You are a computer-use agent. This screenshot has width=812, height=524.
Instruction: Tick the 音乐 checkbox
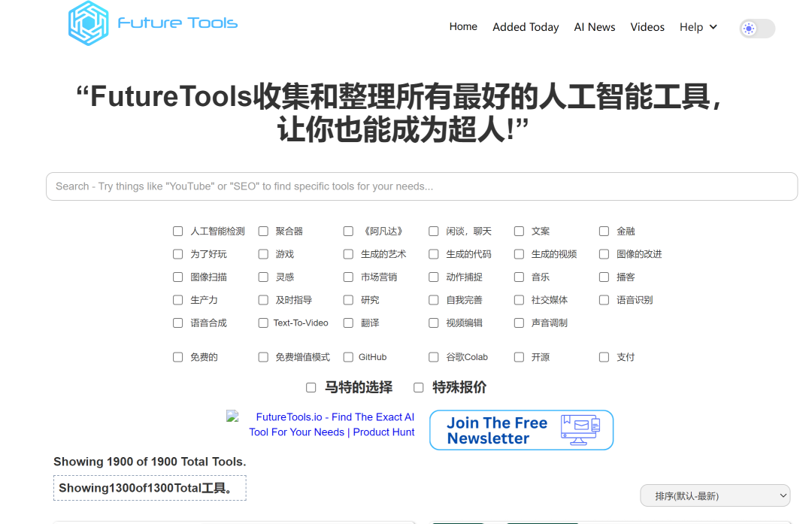pos(519,277)
